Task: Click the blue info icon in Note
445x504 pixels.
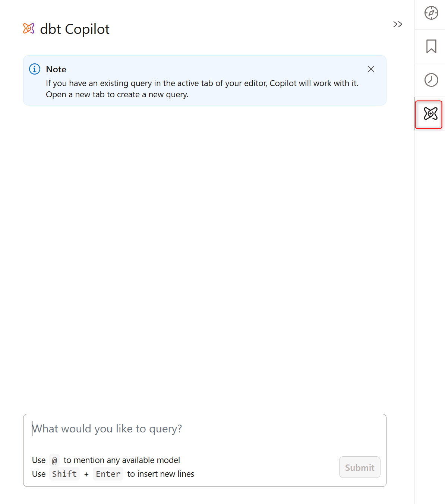Action: click(x=35, y=69)
